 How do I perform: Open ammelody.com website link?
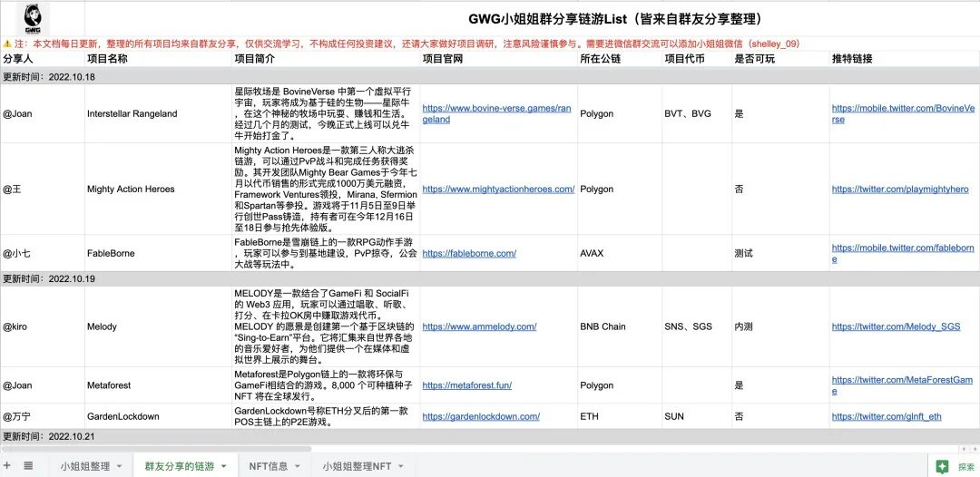479,326
